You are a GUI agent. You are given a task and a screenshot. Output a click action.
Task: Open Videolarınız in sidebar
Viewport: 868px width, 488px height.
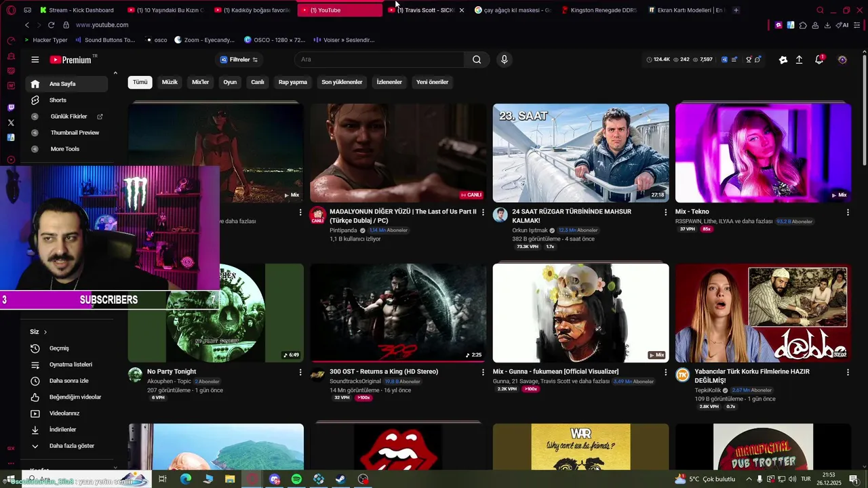pos(66,413)
